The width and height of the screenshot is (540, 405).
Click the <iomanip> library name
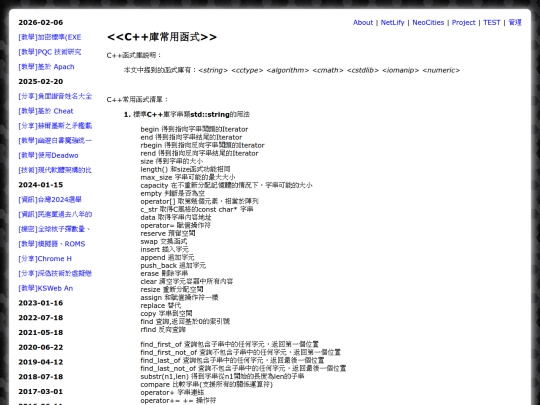401,70
